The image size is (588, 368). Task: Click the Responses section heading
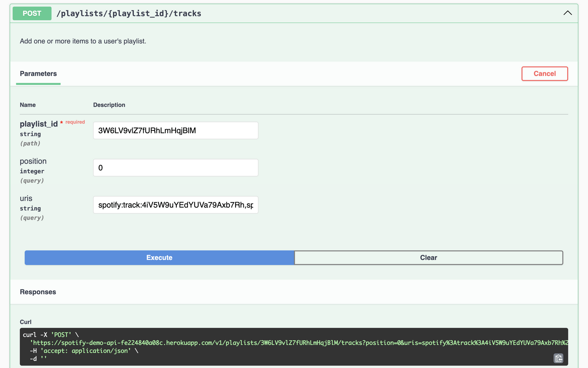(38, 292)
